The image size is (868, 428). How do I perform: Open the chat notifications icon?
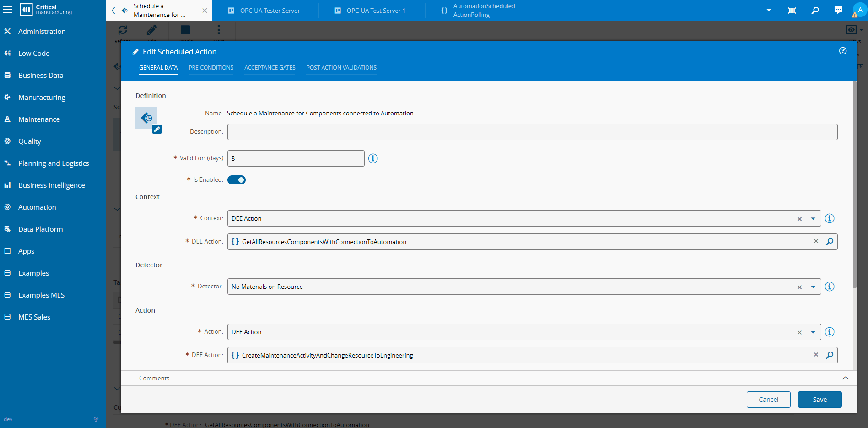click(x=838, y=10)
